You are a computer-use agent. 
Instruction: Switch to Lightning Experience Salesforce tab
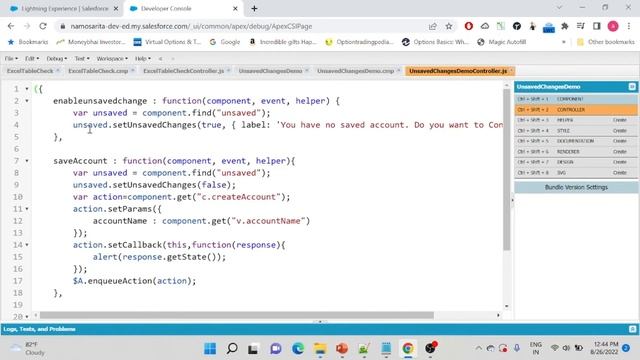[63, 9]
